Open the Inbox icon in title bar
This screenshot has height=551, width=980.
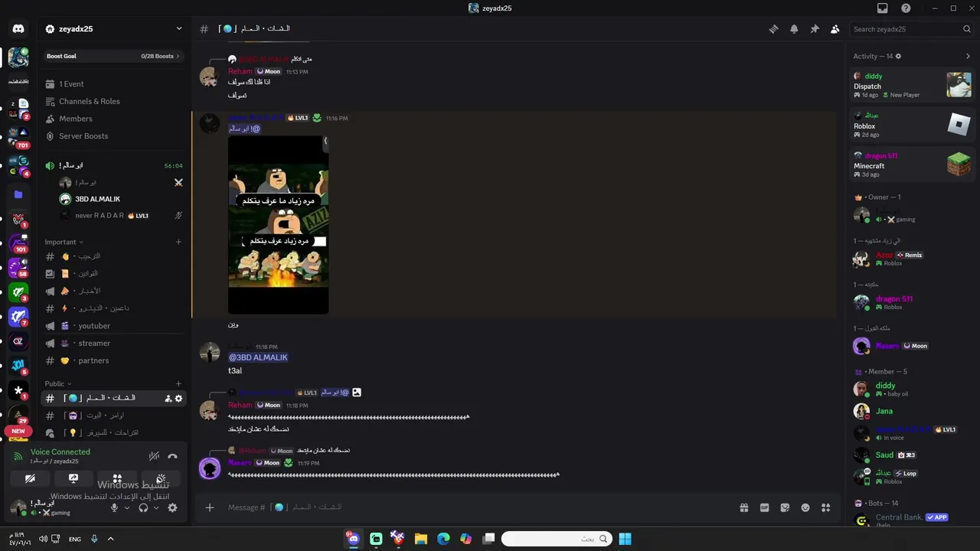tap(883, 8)
